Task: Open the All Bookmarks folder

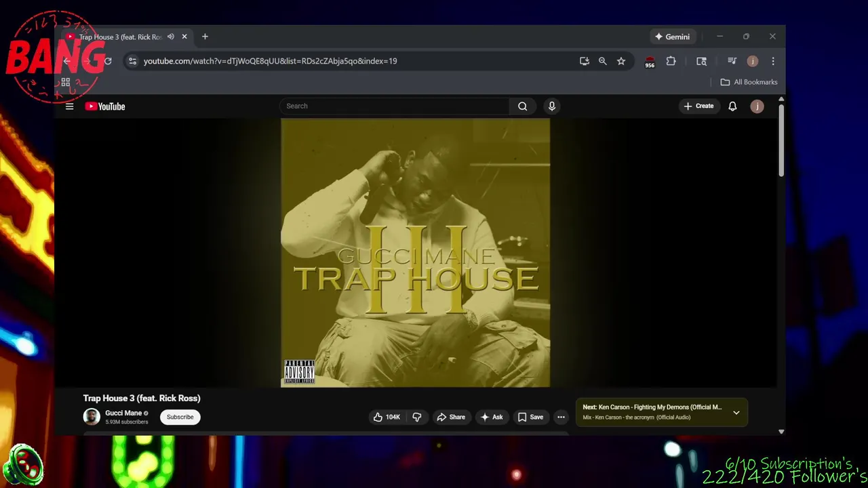Action: [749, 82]
